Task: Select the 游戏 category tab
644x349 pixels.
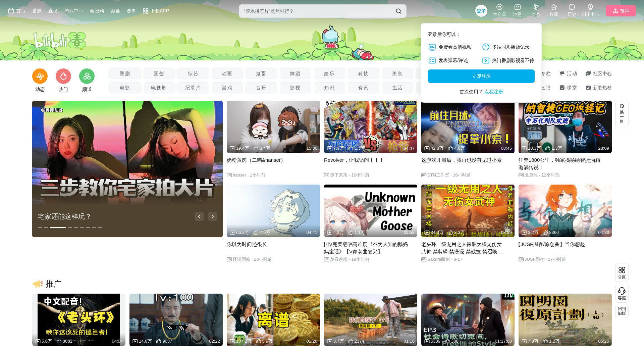Action: 227,88
